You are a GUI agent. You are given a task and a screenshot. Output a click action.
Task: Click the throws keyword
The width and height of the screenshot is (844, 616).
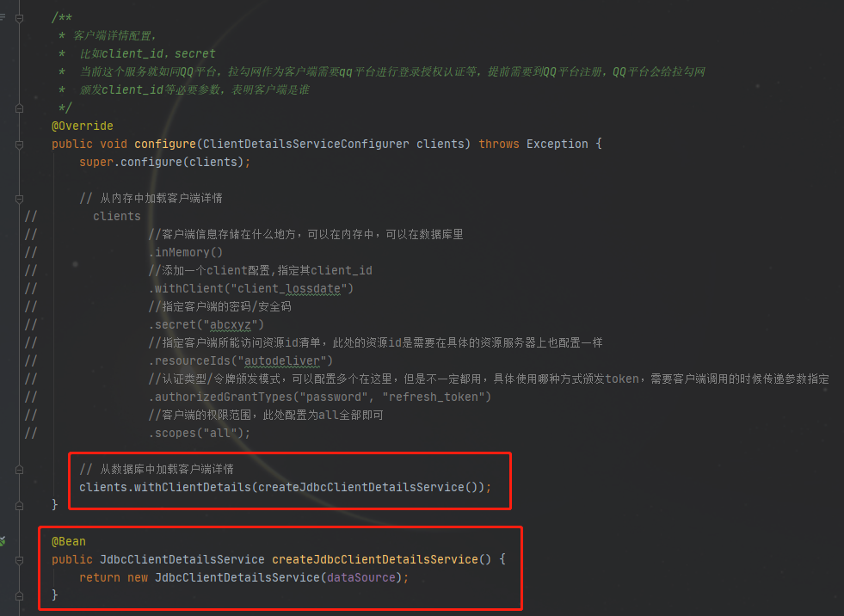click(x=499, y=145)
